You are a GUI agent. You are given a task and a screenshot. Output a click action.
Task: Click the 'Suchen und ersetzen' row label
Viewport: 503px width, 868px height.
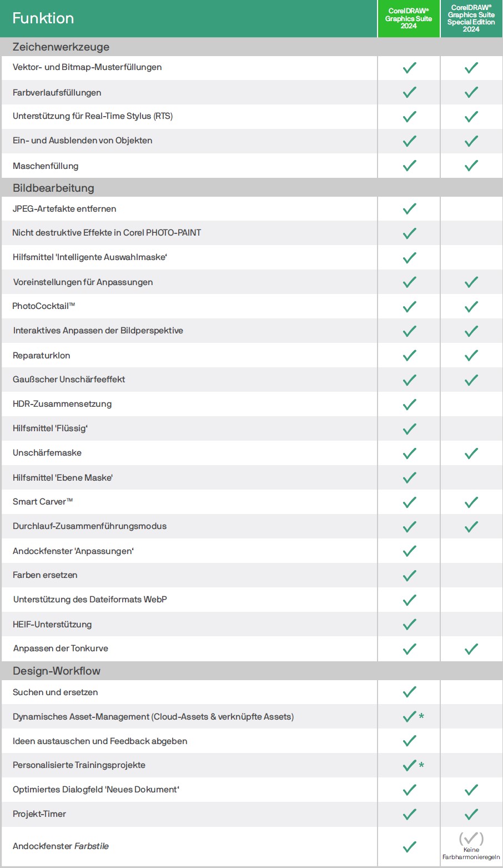coord(55,692)
